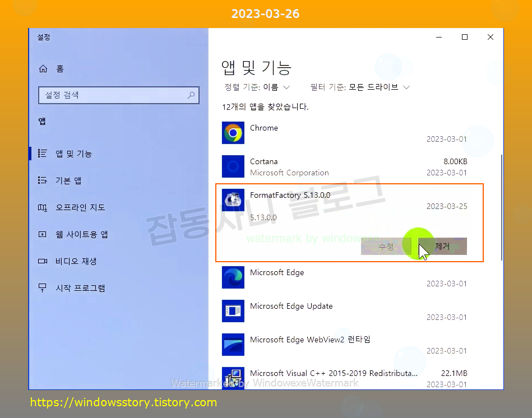Select the Microsoft Edge Update name
The height and width of the screenshot is (418, 532).
click(291, 306)
